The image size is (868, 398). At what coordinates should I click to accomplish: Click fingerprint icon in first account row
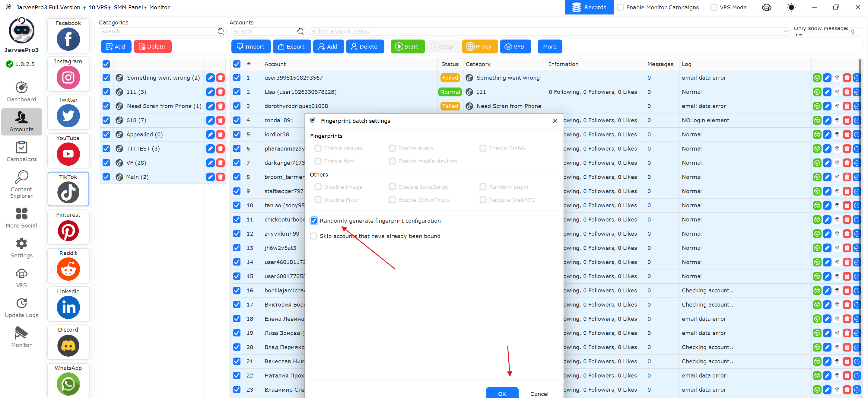837,78
